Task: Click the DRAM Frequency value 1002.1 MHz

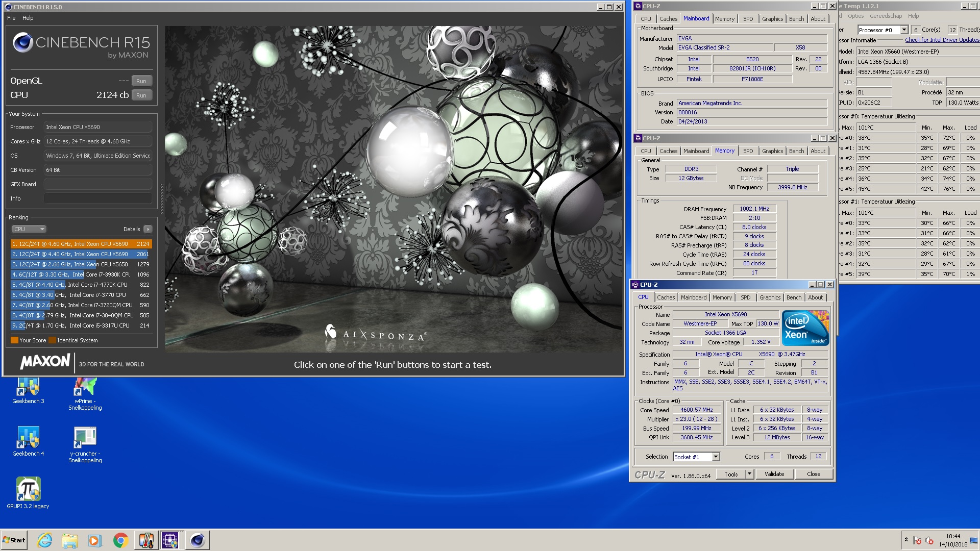Action: [x=754, y=209]
